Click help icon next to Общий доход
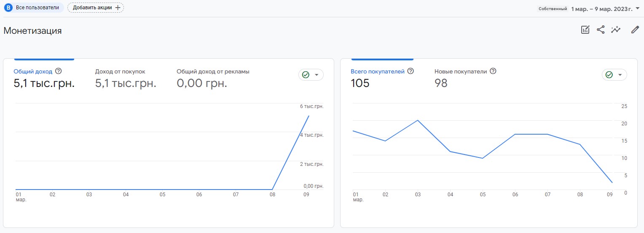Viewport: 644px width, 233px height. [59, 71]
